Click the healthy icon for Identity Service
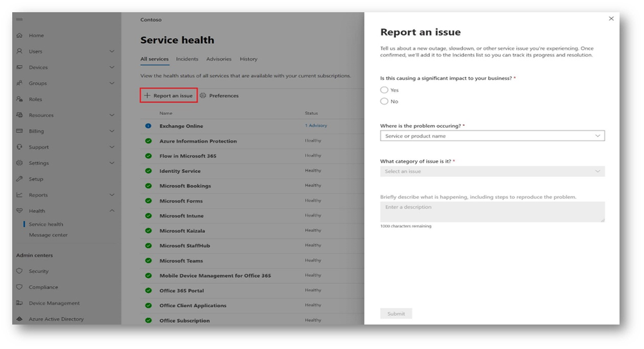Viewport: 644px width, 349px height. (x=148, y=170)
